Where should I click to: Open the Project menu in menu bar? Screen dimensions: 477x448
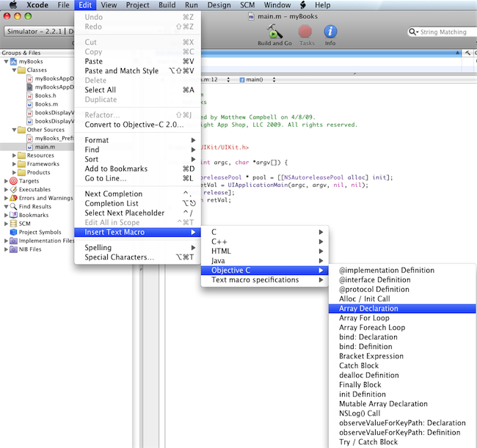[x=137, y=5]
